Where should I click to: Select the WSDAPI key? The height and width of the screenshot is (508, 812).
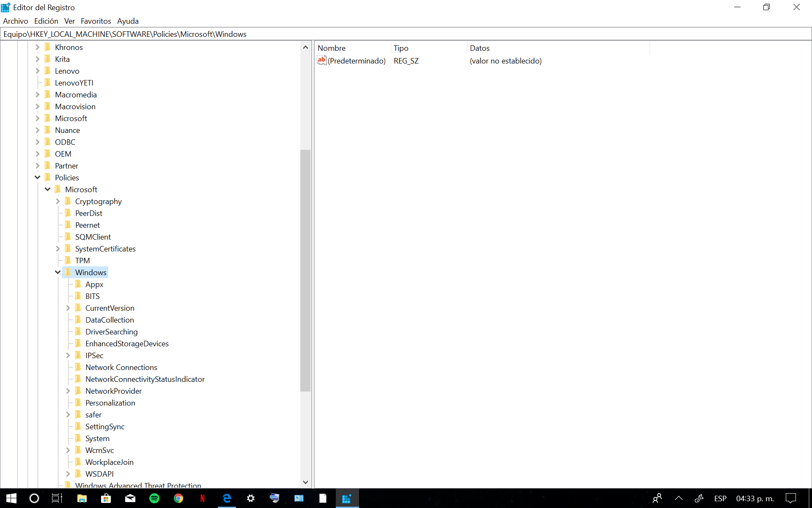point(99,474)
